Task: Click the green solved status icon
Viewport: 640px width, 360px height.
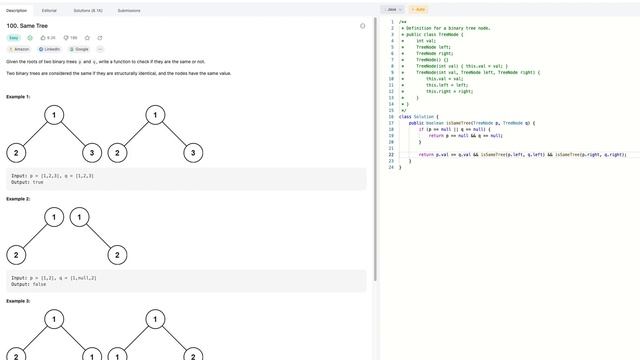Action: pyautogui.click(x=30, y=38)
